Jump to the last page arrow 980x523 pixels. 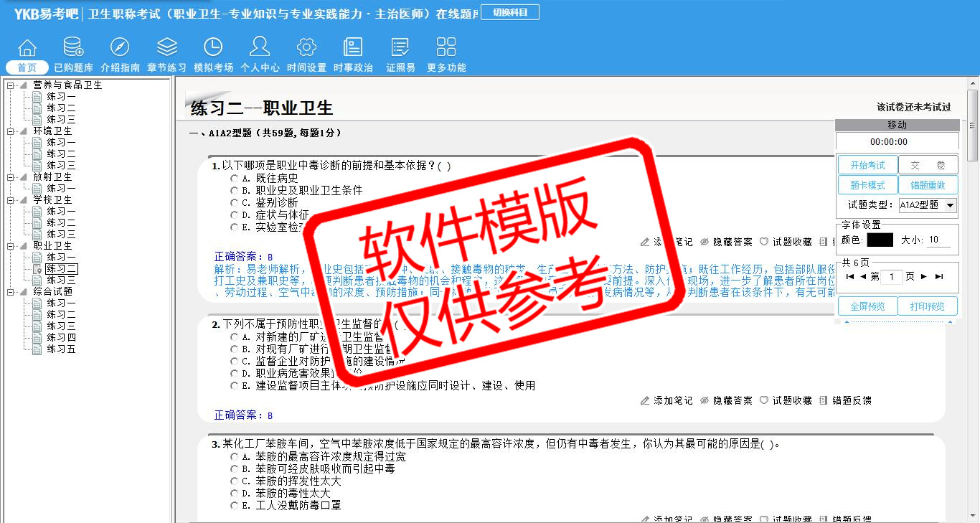tap(939, 276)
